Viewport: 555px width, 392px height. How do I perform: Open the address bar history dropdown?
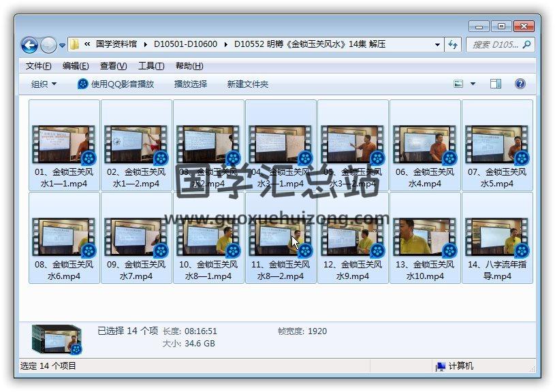pos(437,45)
